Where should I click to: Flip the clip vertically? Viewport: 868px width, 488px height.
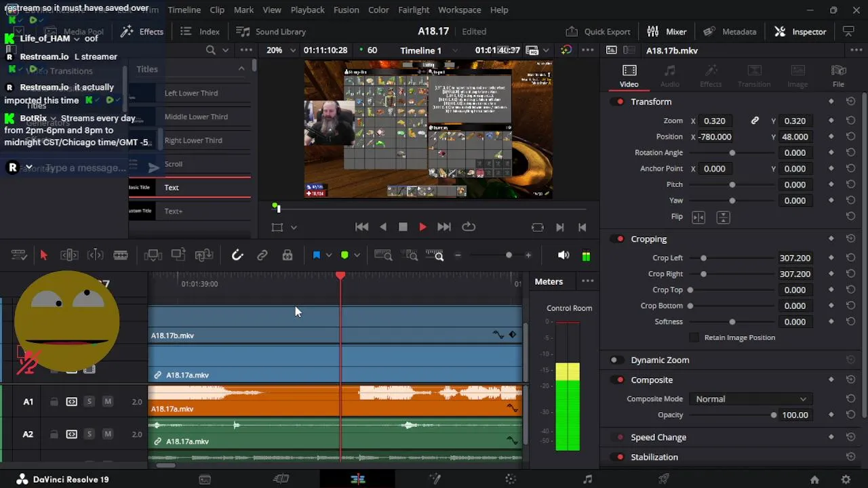click(723, 217)
